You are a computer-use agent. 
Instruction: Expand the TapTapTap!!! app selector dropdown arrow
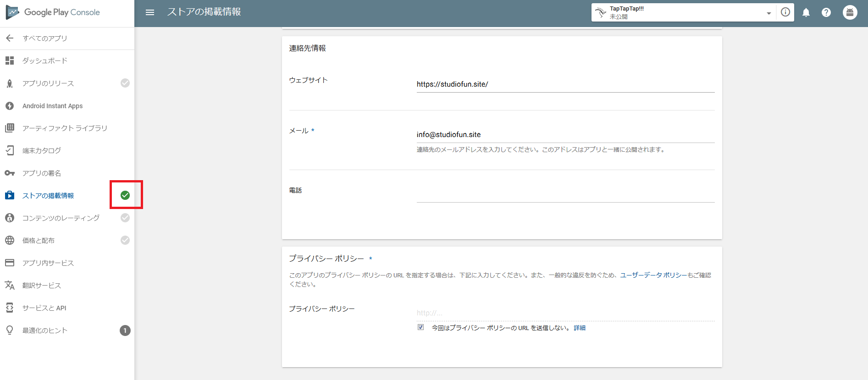pyautogui.click(x=769, y=13)
